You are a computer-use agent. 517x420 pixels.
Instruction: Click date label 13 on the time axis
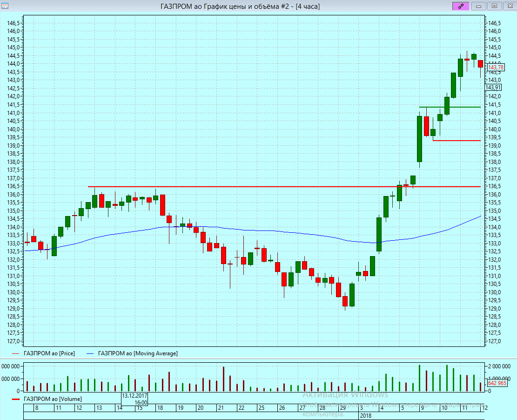pyautogui.click(x=99, y=408)
